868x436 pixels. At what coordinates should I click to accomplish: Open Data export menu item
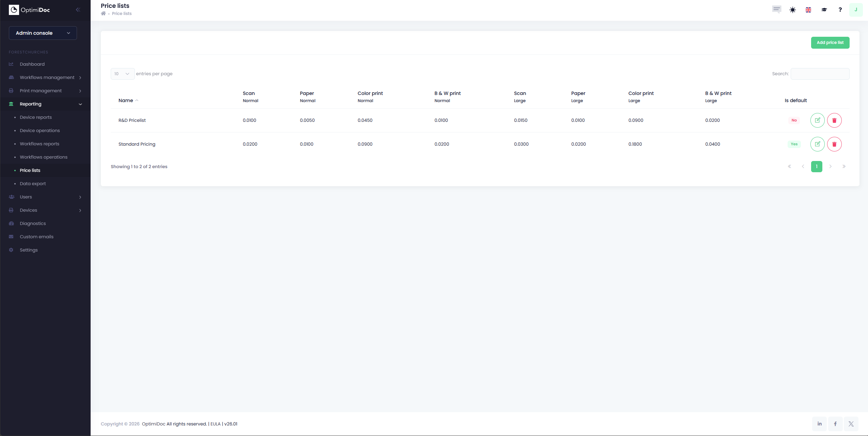pos(33,184)
